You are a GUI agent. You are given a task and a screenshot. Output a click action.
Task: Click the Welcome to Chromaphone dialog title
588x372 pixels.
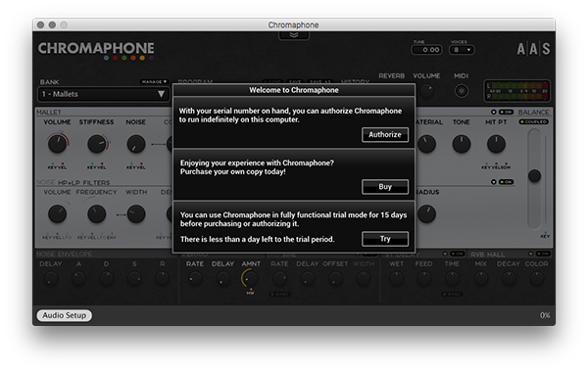[x=294, y=90]
